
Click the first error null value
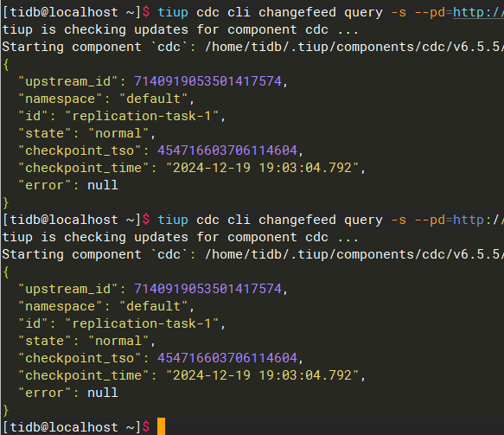click(103, 185)
